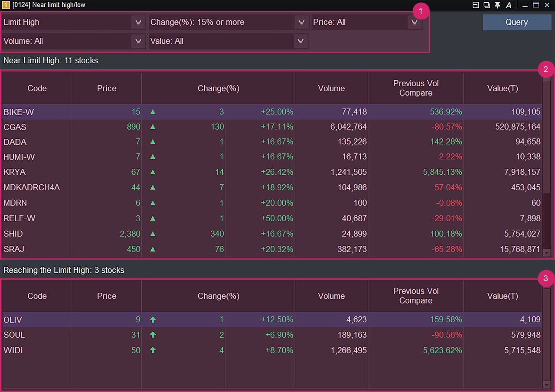Maximize the Near limit high/low window
This screenshot has width=555, height=392.
(x=536, y=5)
